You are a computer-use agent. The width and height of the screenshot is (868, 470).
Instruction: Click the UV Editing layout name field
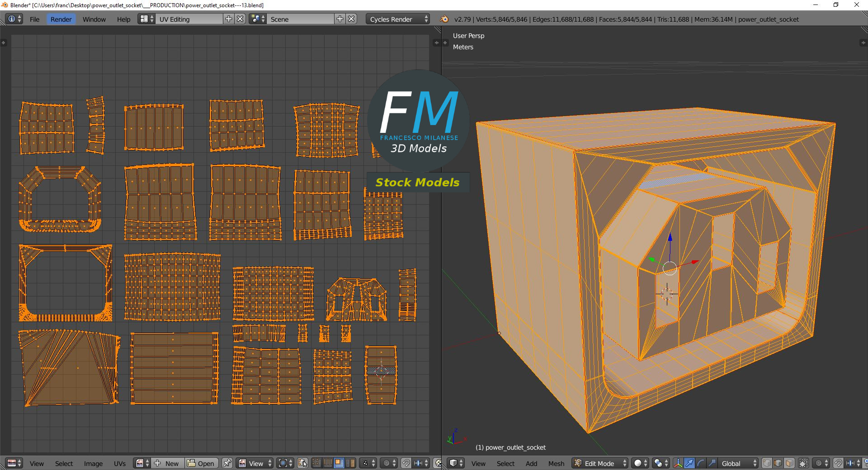pos(189,19)
